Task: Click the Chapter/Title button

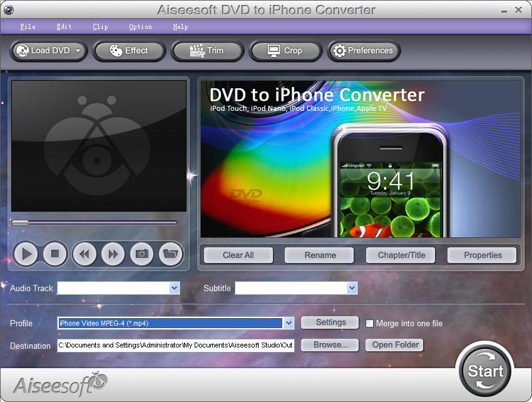Action: [401, 255]
